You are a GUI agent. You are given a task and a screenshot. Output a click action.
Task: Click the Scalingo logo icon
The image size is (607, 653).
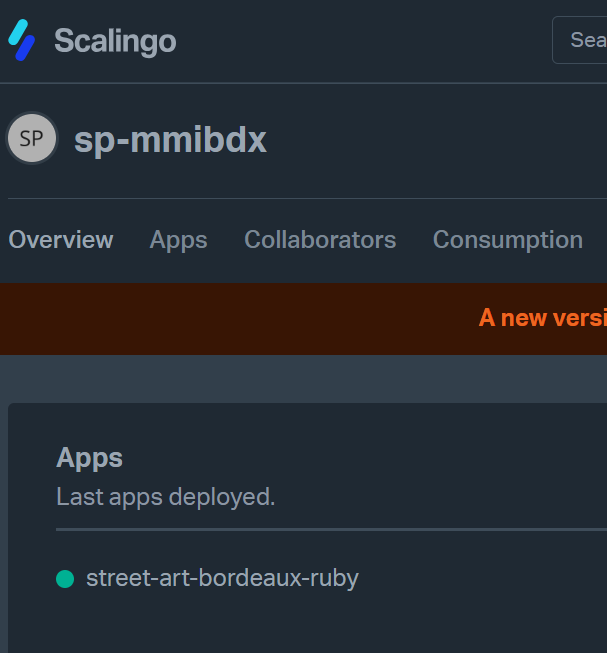[22, 41]
